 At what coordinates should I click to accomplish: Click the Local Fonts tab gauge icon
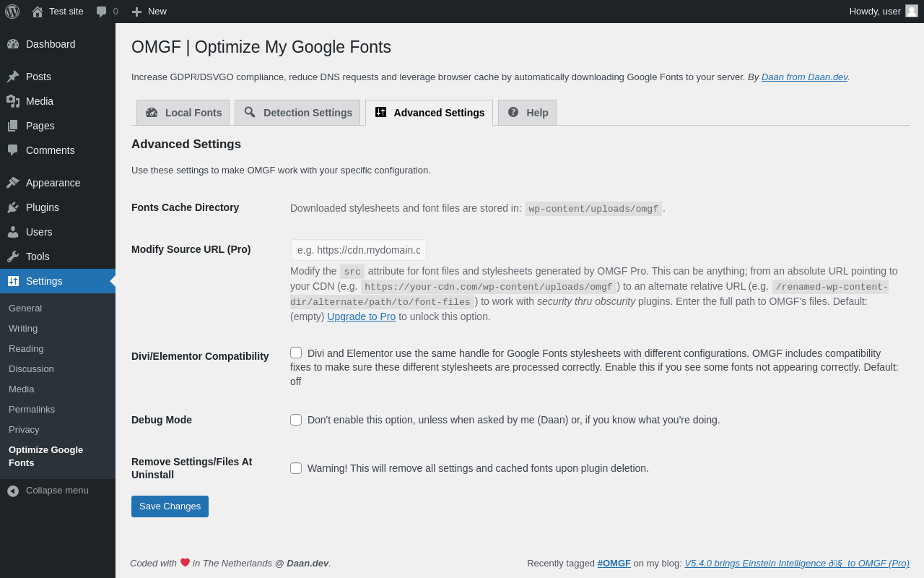pos(152,113)
